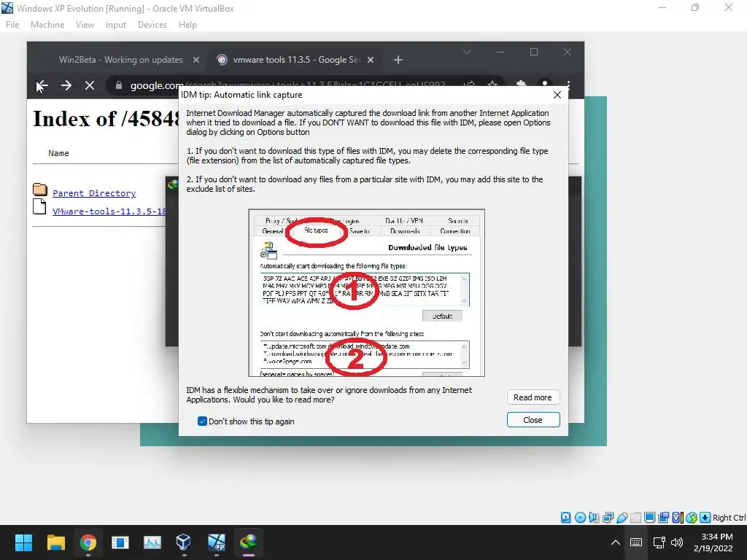
Task: Click the VirtualBox hard disk activity icon
Action: 565,517
